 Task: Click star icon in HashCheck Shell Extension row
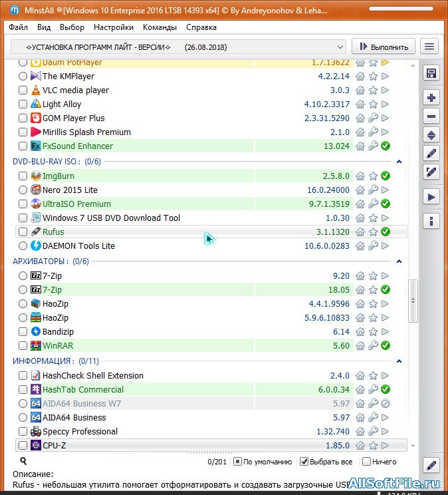click(x=373, y=376)
